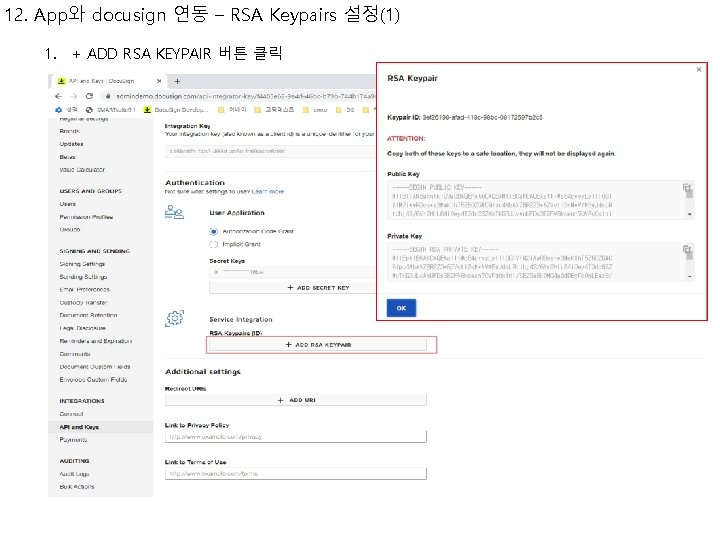Follow the Learn more link

point(268,191)
